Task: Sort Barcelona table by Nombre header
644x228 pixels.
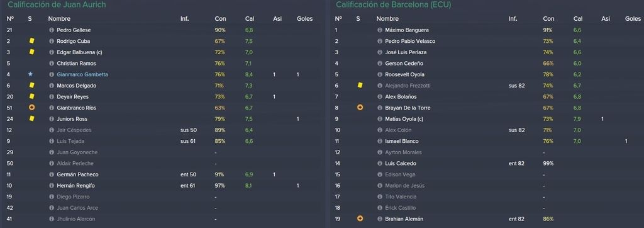Action: tap(387, 18)
